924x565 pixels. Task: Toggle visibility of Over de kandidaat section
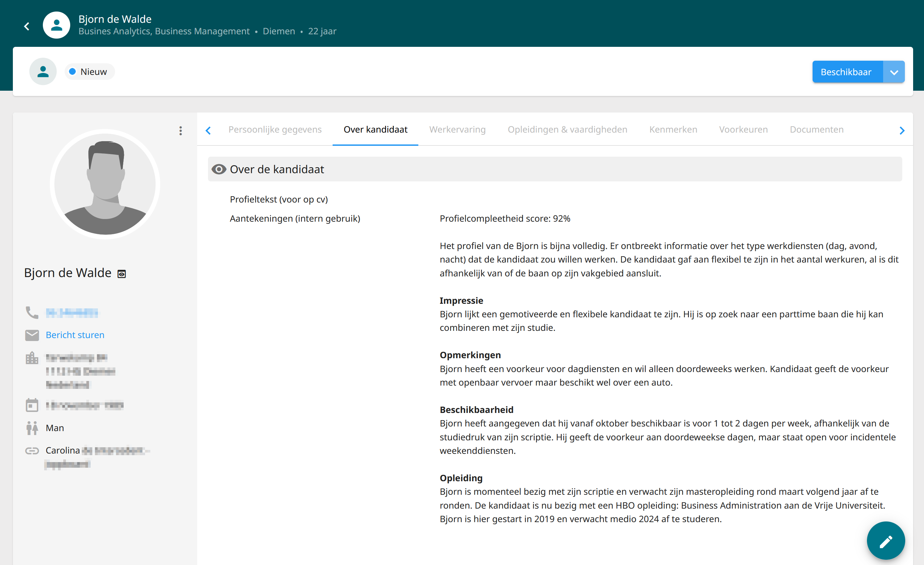pos(219,169)
